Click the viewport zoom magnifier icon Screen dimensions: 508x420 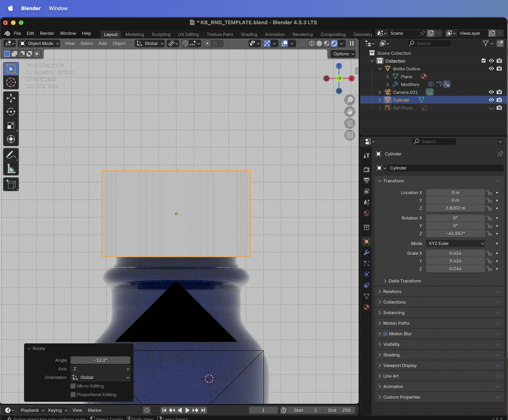coord(350,100)
